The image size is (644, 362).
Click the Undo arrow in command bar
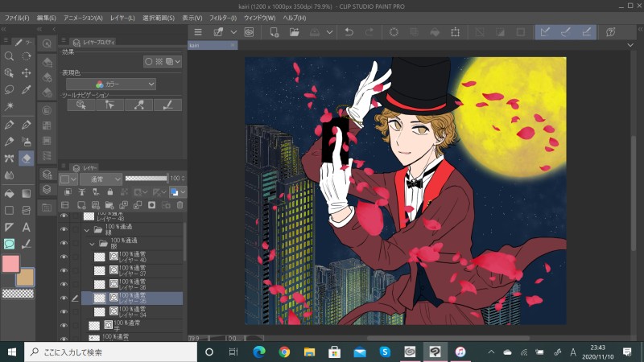349,32
